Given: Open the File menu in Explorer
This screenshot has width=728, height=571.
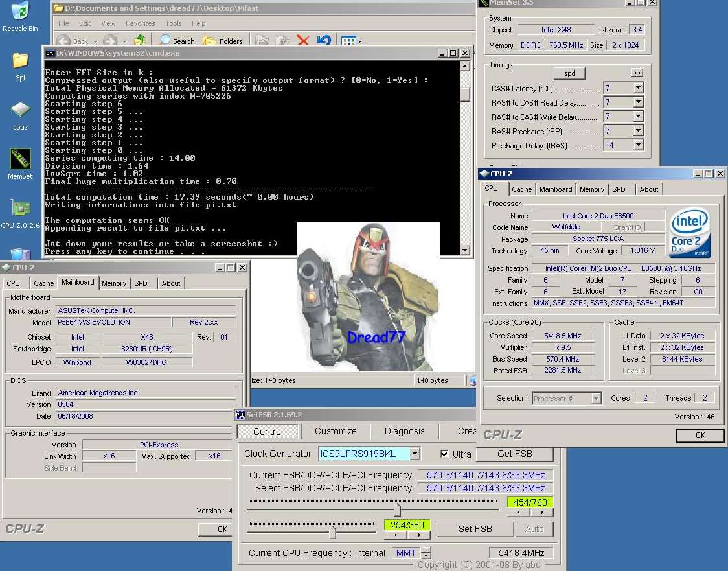Looking at the screenshot, I should 63,23.
